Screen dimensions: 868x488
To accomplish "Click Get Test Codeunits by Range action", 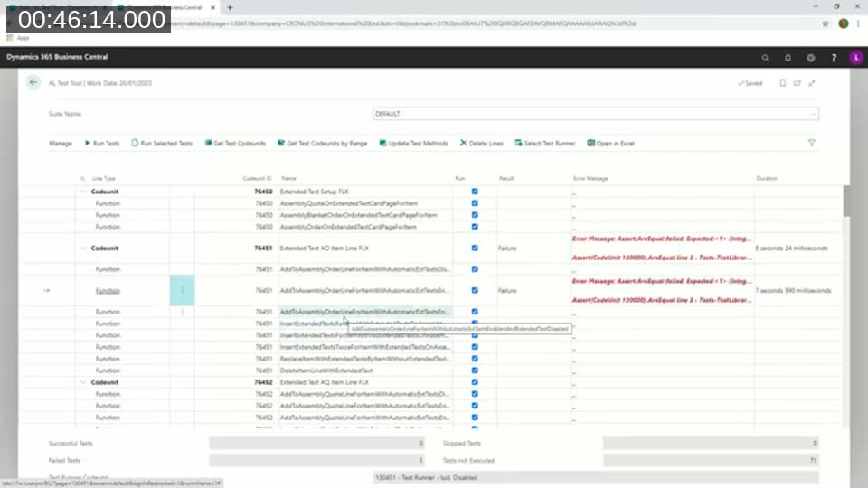I will [x=322, y=144].
